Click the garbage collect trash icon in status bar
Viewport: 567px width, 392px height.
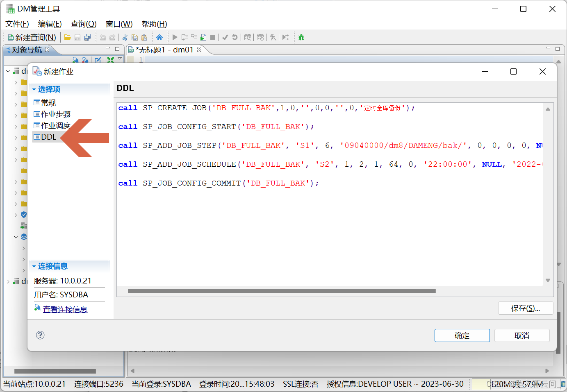[x=563, y=384]
